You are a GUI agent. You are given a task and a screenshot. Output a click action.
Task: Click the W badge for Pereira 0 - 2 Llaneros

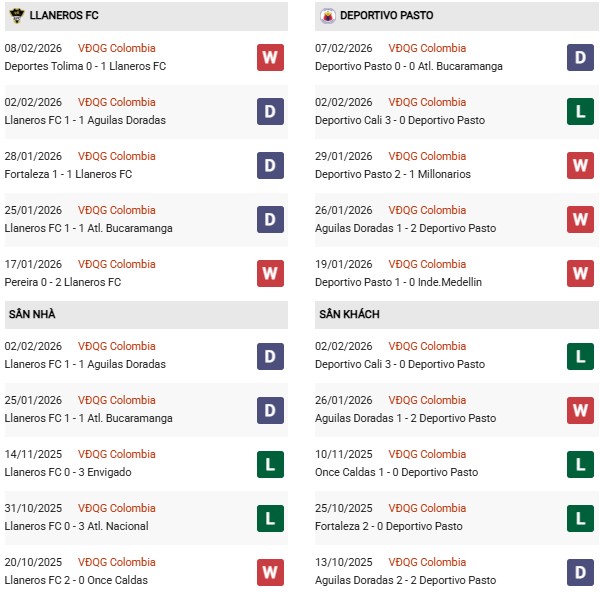(x=270, y=273)
